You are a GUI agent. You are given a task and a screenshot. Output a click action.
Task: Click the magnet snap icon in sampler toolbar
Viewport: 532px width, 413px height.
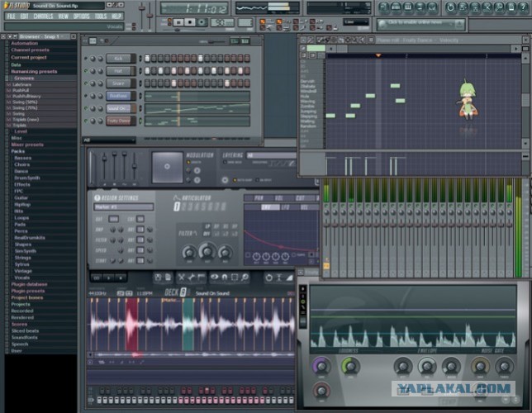pyautogui.click(x=225, y=278)
